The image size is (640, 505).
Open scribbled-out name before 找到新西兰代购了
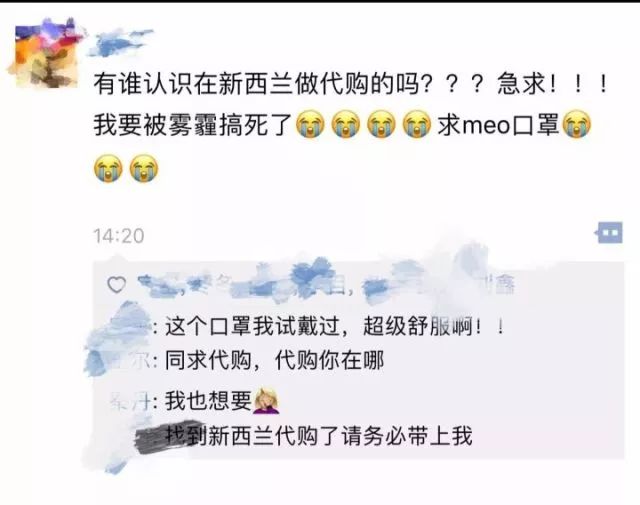[x=164, y=435]
